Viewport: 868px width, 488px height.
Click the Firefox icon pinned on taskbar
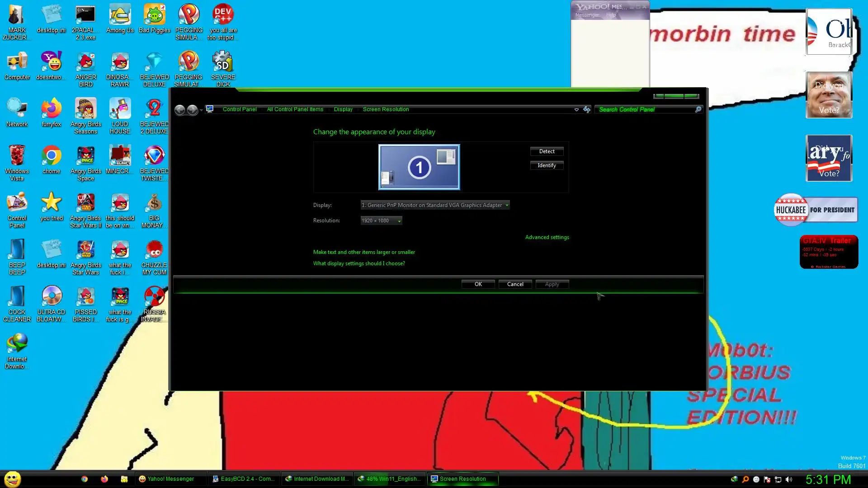coord(104,479)
